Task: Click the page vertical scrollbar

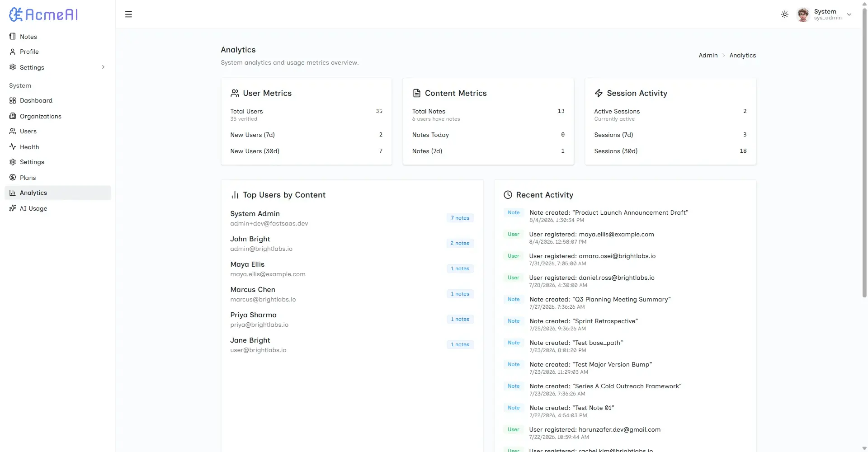Action: 864,154
